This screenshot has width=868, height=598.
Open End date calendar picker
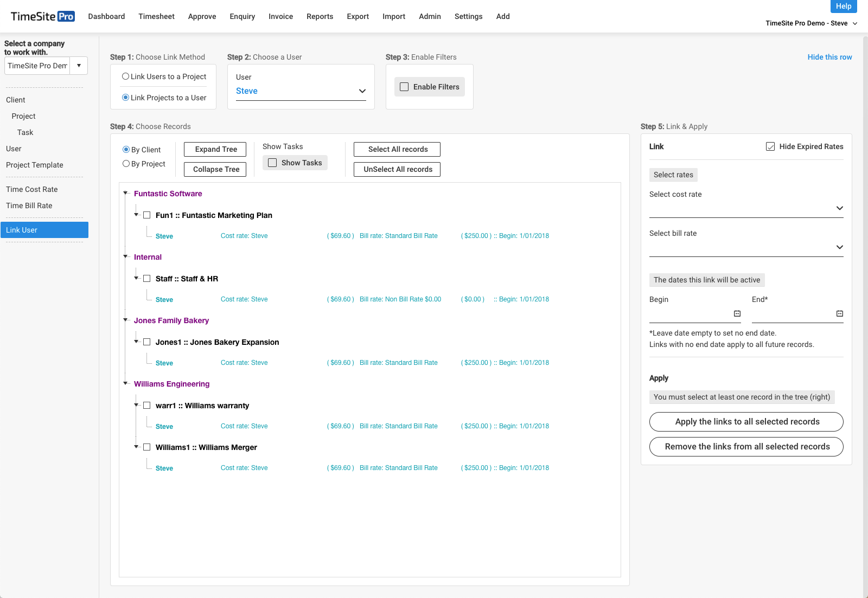[840, 313]
